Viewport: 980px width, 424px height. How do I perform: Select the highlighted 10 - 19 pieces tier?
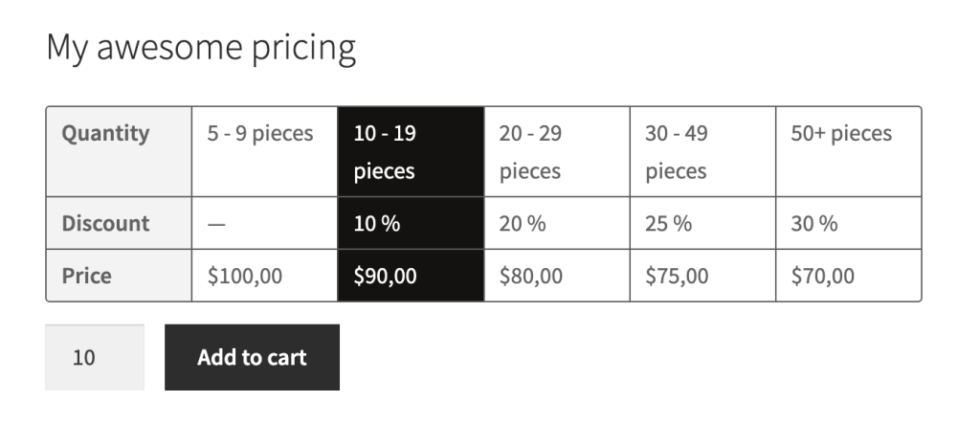pyautogui.click(x=411, y=151)
